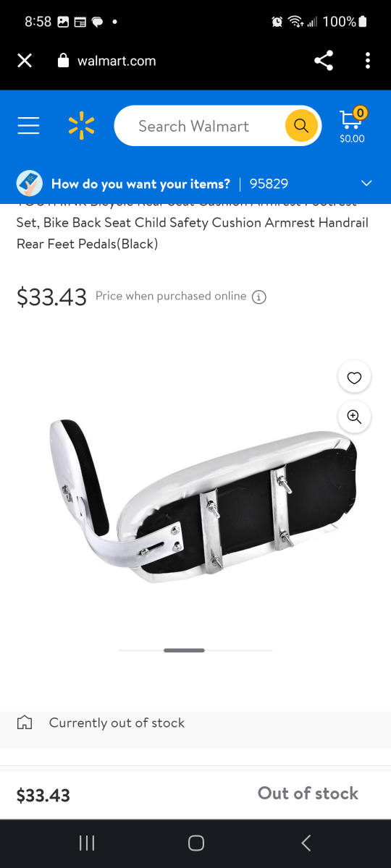
Task: Go back with Android back arrow
Action: point(306,843)
